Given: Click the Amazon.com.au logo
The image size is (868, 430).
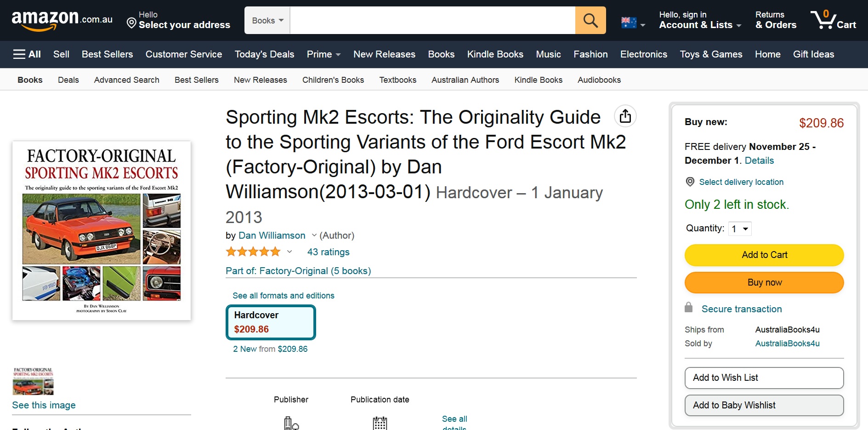Looking at the screenshot, I should (62, 20).
